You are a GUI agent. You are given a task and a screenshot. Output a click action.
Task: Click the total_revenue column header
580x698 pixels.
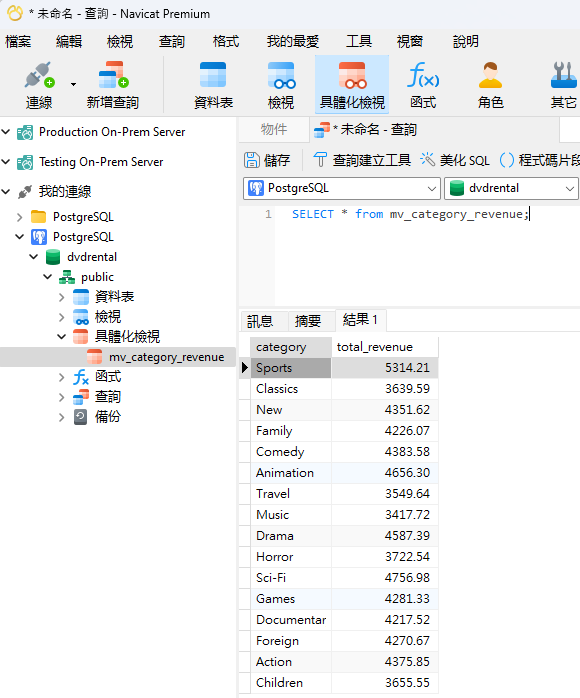point(385,347)
